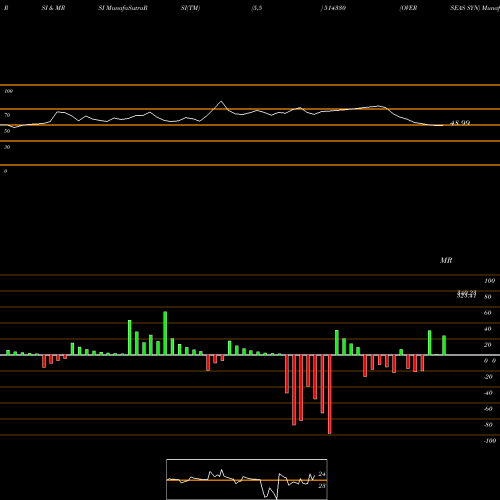
Task: Click the -60 label on MR axis
Action: (x=488, y=409)
